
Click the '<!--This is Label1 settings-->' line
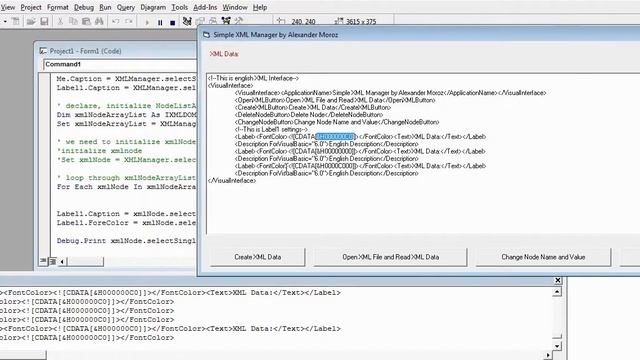click(271, 129)
